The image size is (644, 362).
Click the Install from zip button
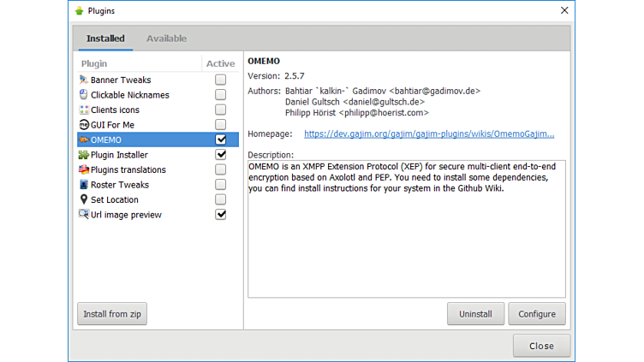(x=112, y=314)
